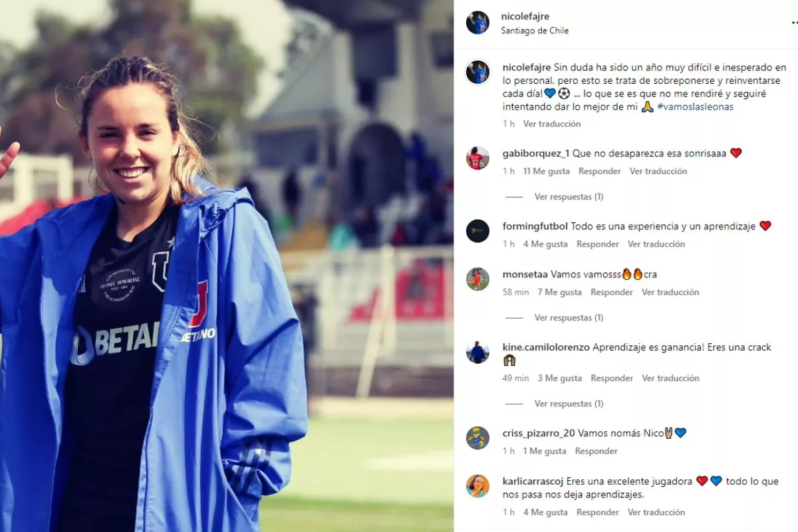Reply to formingfutbol's comment

click(x=598, y=244)
